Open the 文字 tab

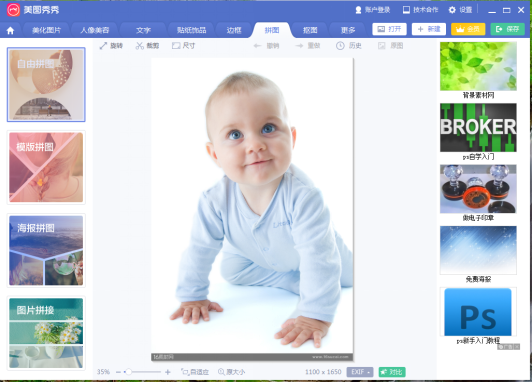tap(143, 30)
